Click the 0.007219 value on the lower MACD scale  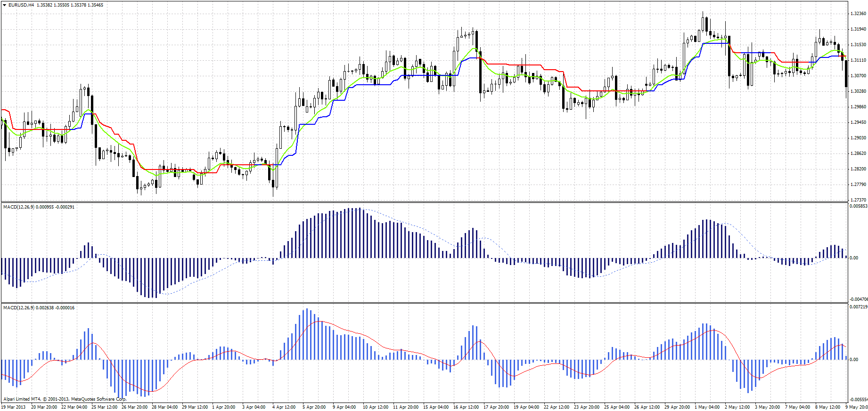(859, 307)
